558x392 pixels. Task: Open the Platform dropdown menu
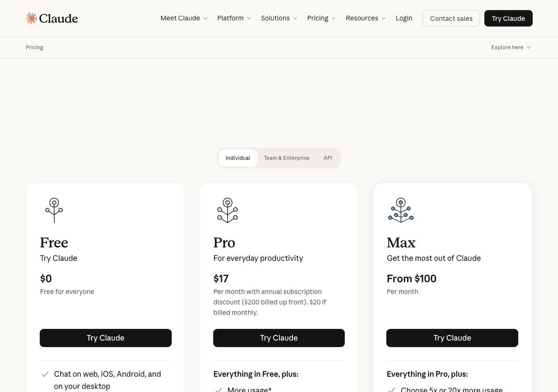[x=234, y=18]
